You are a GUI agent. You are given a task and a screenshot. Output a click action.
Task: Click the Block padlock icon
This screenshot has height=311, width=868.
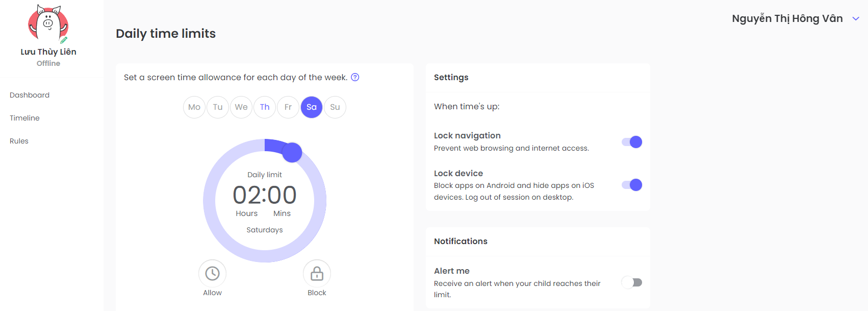tap(317, 274)
